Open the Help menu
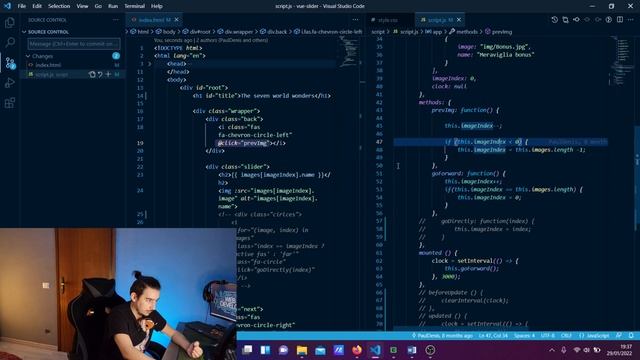This screenshot has width=640, height=360. [156, 6]
